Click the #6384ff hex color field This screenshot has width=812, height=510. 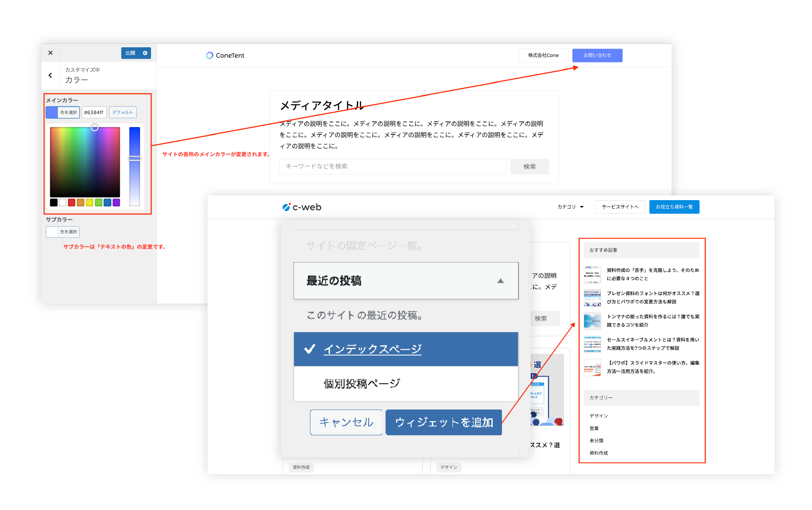click(x=94, y=112)
